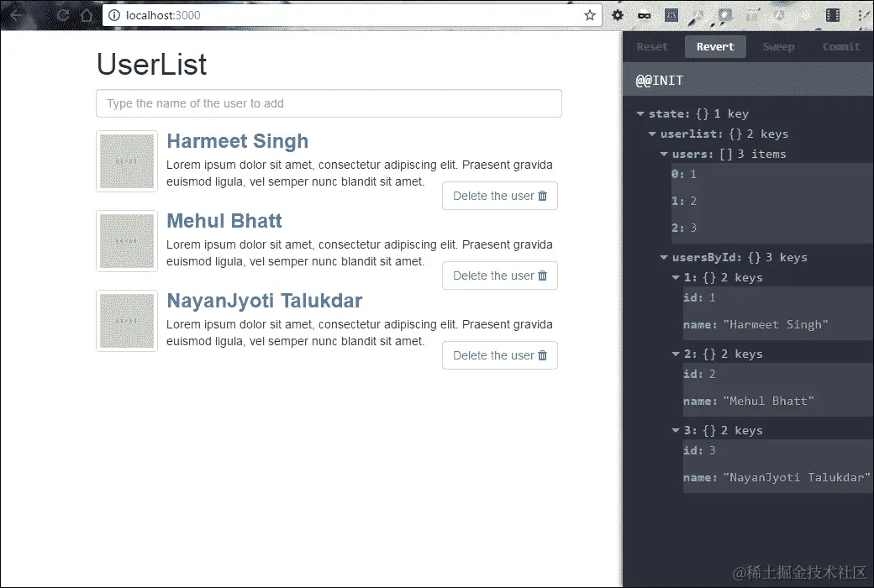Collapse the state tree node

(x=640, y=113)
